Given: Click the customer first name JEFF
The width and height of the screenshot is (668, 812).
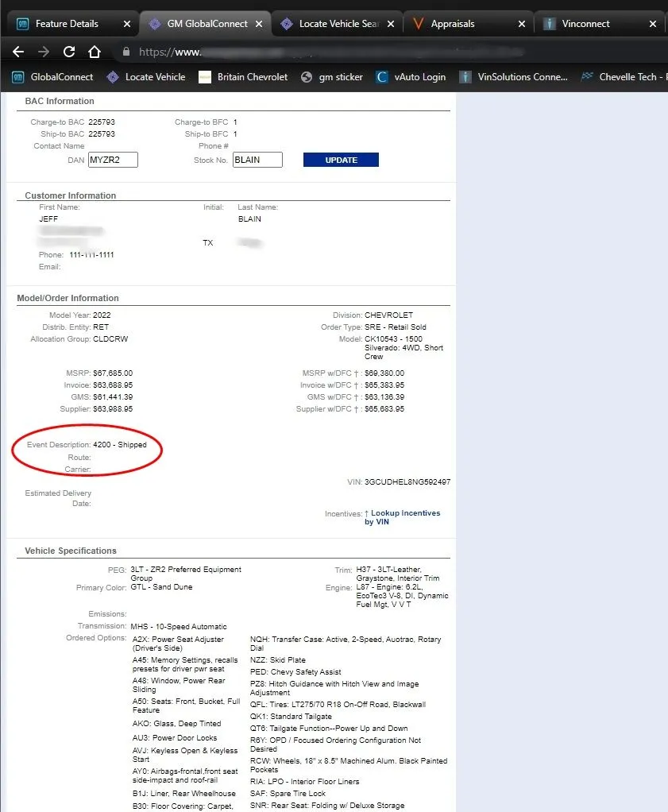Looking at the screenshot, I should pyautogui.click(x=48, y=219).
